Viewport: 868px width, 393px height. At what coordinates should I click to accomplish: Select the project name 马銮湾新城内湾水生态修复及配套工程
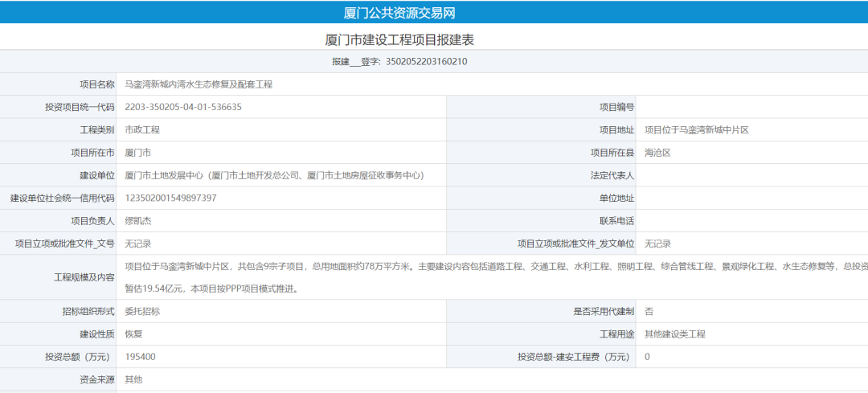[199, 84]
